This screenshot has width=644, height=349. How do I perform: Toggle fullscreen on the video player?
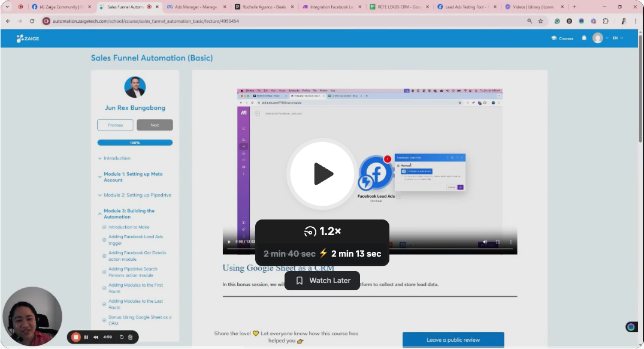(498, 242)
